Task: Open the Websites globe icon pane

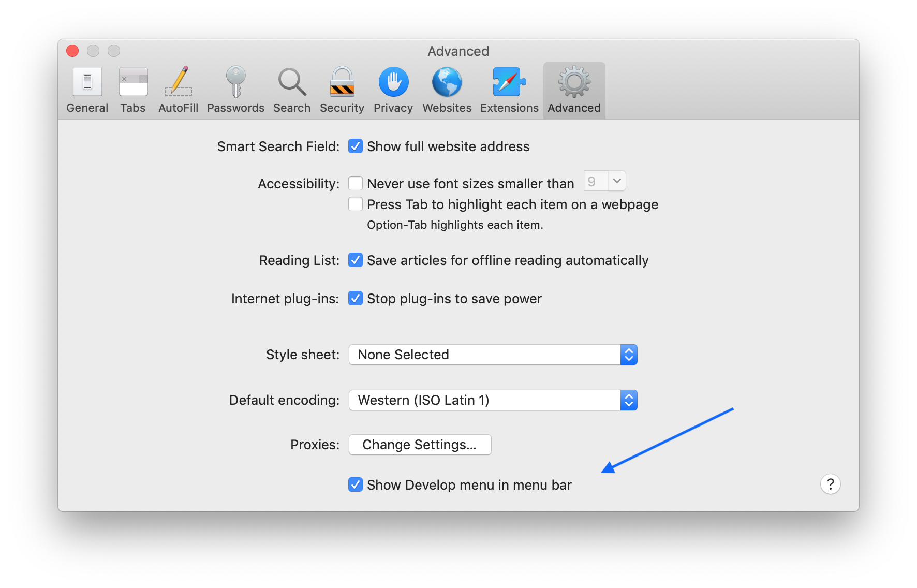Action: click(x=447, y=91)
